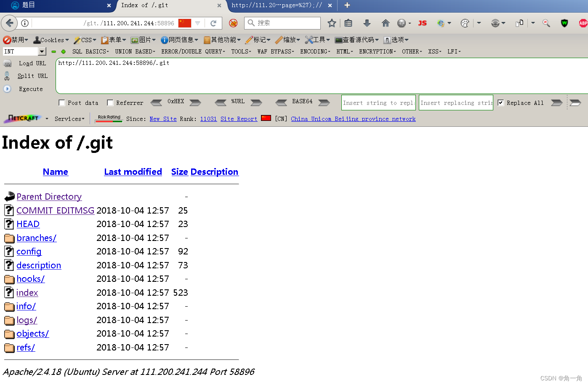Click the Split URL scissors icon
This screenshot has width=588, height=385.
pos(7,76)
